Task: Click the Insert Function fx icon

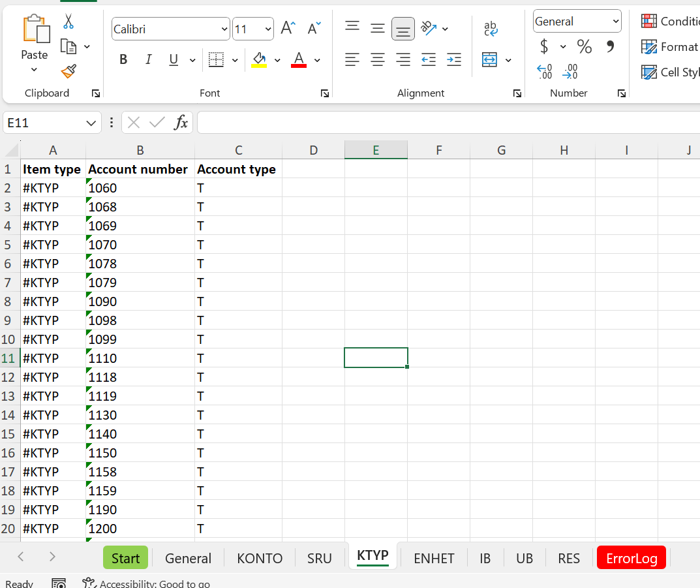Action: (181, 123)
